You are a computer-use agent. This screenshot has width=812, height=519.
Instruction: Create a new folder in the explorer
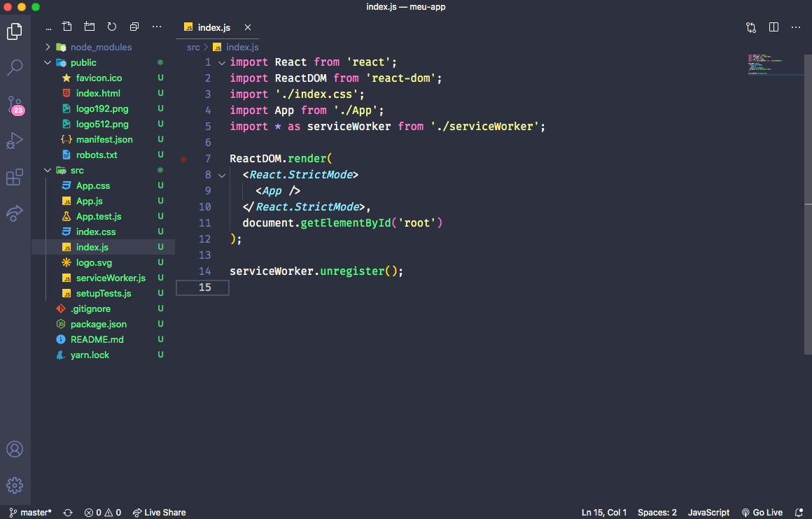[x=89, y=26]
